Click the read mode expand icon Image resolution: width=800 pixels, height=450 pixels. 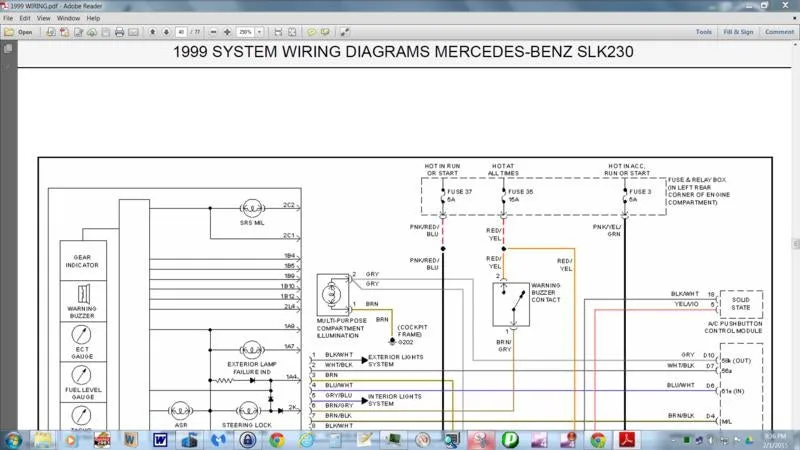(345, 32)
